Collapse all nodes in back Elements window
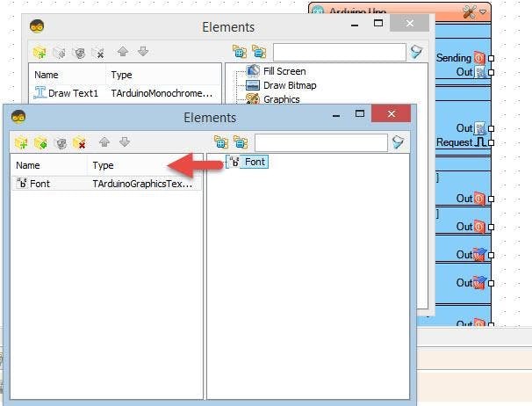 pos(259,52)
